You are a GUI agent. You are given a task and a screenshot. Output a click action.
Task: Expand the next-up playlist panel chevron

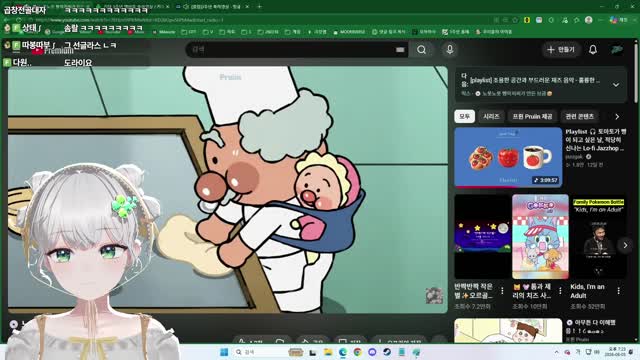616,84
